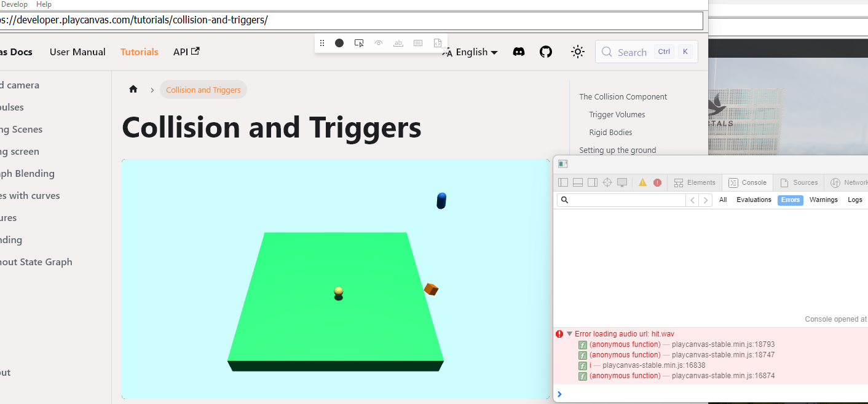Image resolution: width=868 pixels, height=404 pixels.
Task: Collapse the hit.wav error stack trace
Action: click(570, 334)
